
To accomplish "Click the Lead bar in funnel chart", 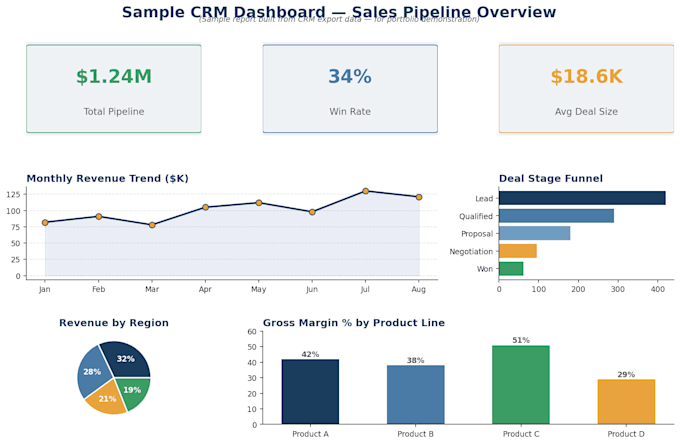I will [582, 198].
